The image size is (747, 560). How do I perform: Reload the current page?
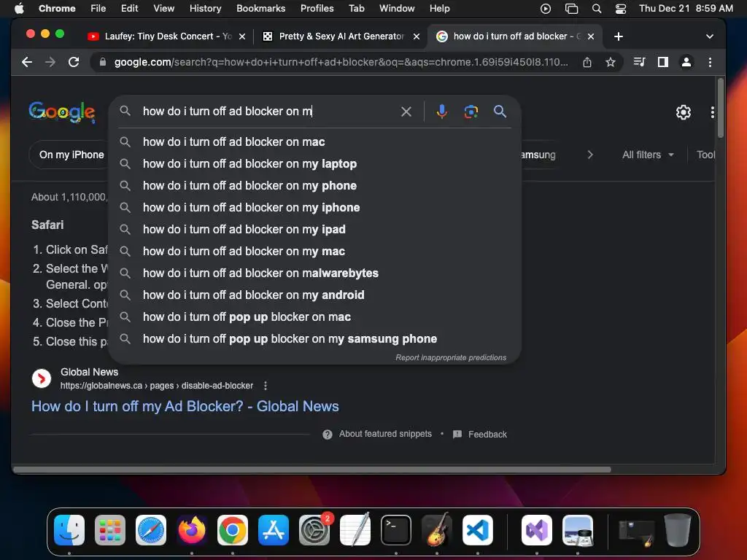tap(74, 62)
